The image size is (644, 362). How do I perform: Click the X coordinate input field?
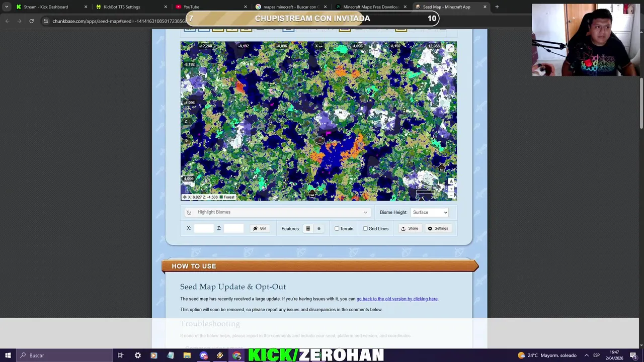(x=203, y=228)
